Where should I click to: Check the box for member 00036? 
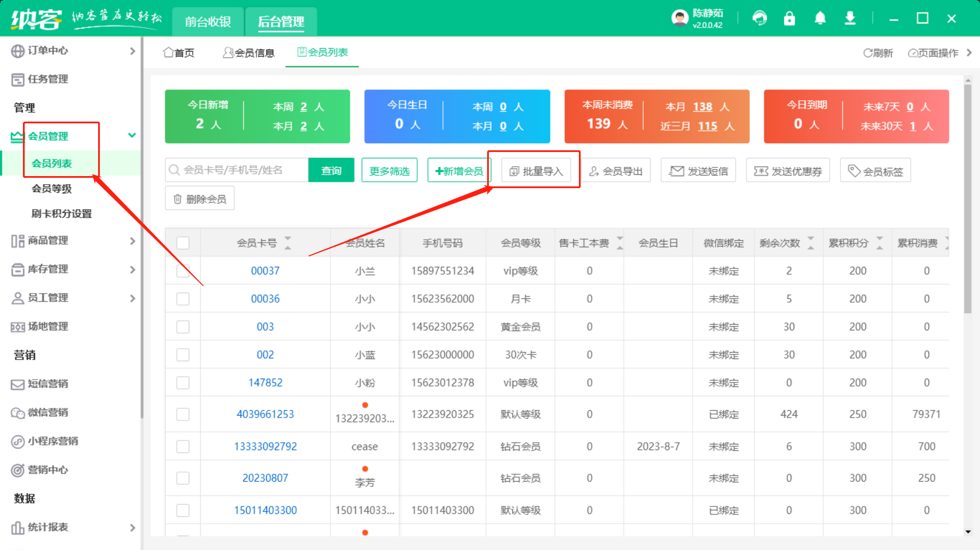pos(183,299)
